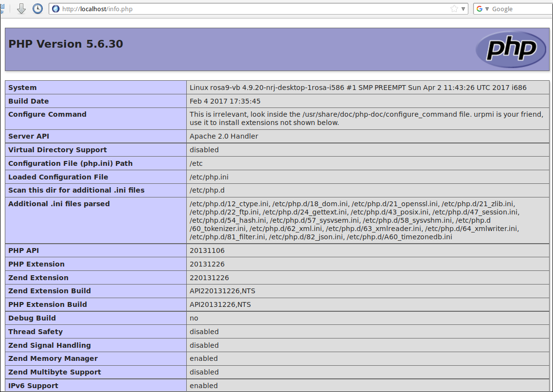Select the Zend Signal Handling label

[x=50, y=345]
